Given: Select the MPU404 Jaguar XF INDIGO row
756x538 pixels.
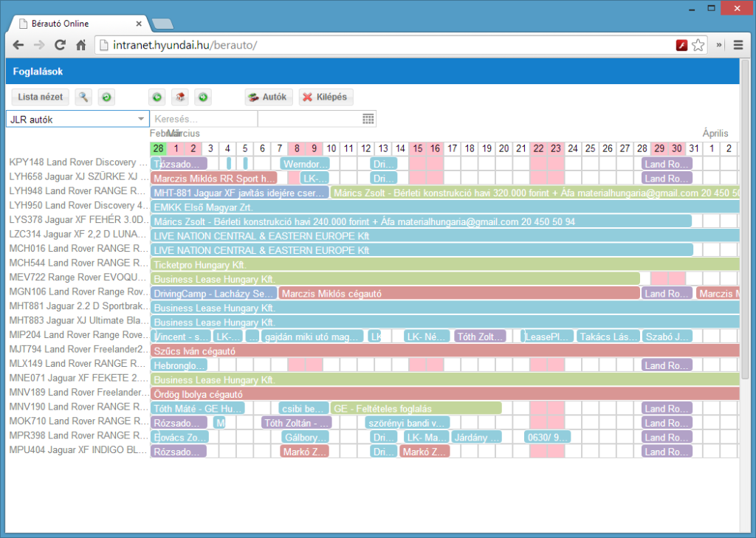Looking at the screenshot, I should click(78, 450).
